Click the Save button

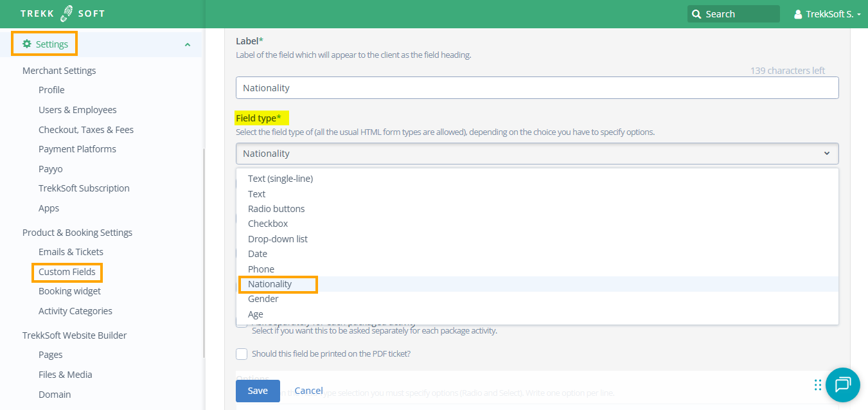(258, 391)
